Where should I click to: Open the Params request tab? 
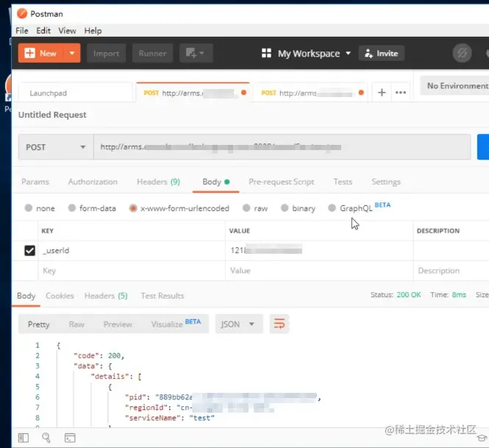coord(35,182)
